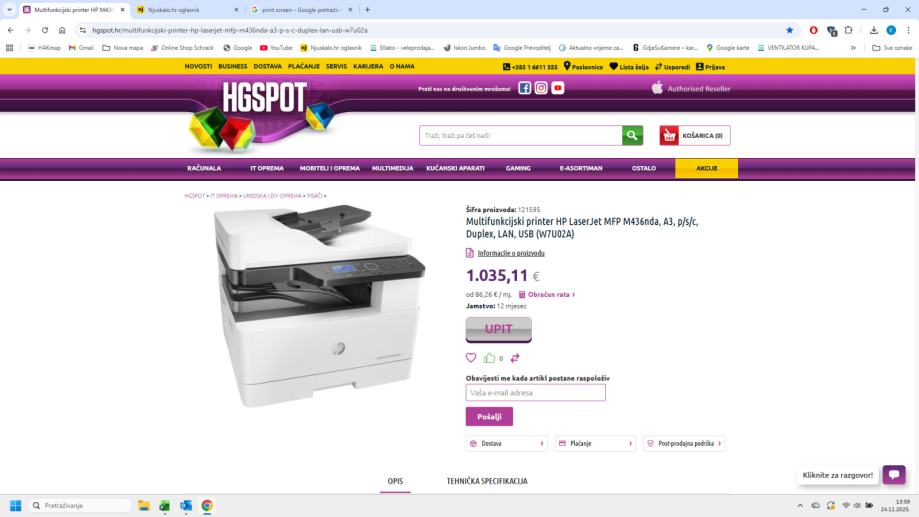
Task: Open the KOŠARICA cart
Action: 695,135
